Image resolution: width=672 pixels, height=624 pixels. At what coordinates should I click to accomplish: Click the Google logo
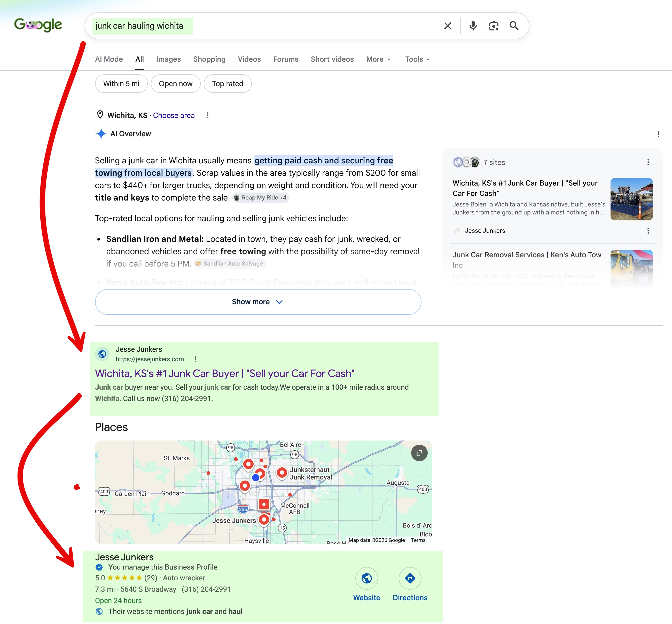[x=38, y=25]
